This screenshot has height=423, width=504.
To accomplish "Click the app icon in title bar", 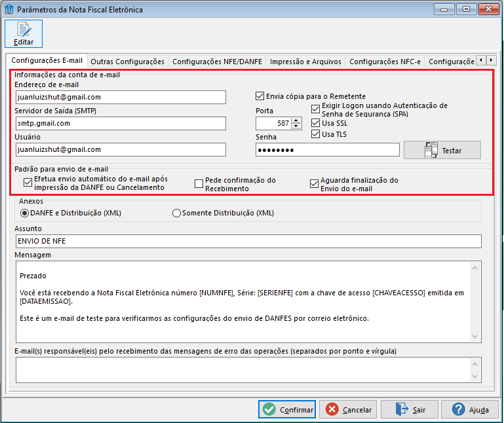I will coord(9,9).
